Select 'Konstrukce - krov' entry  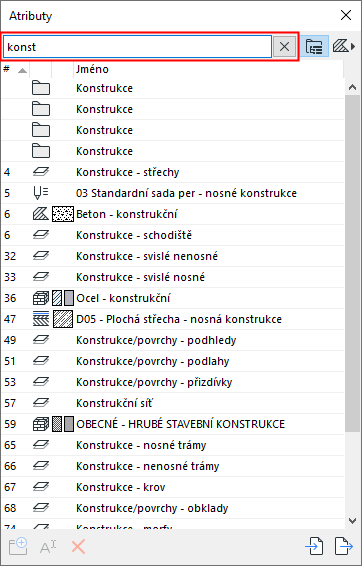[x=121, y=487]
